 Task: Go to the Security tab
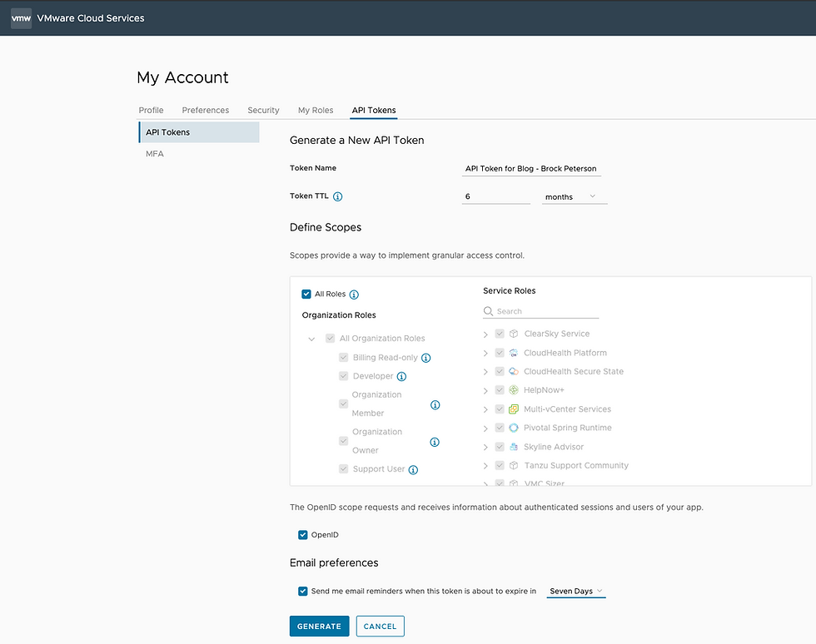pos(263,111)
